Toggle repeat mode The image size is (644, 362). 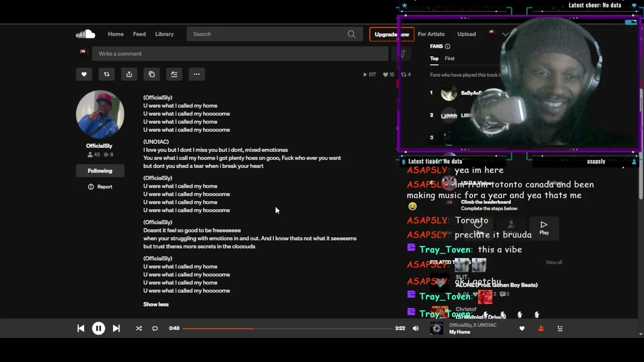click(155, 328)
